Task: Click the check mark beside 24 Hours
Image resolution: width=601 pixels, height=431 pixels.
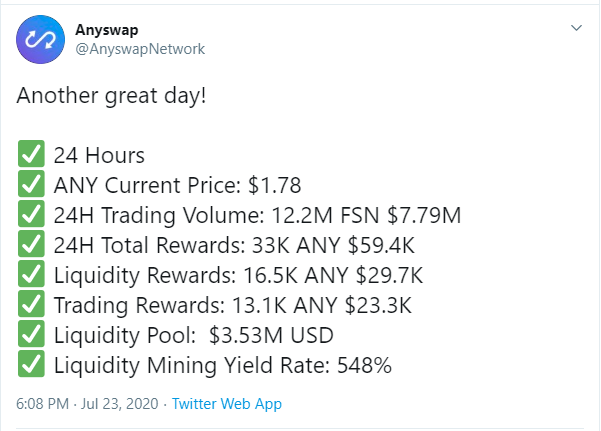Action: pyautogui.click(x=30, y=156)
